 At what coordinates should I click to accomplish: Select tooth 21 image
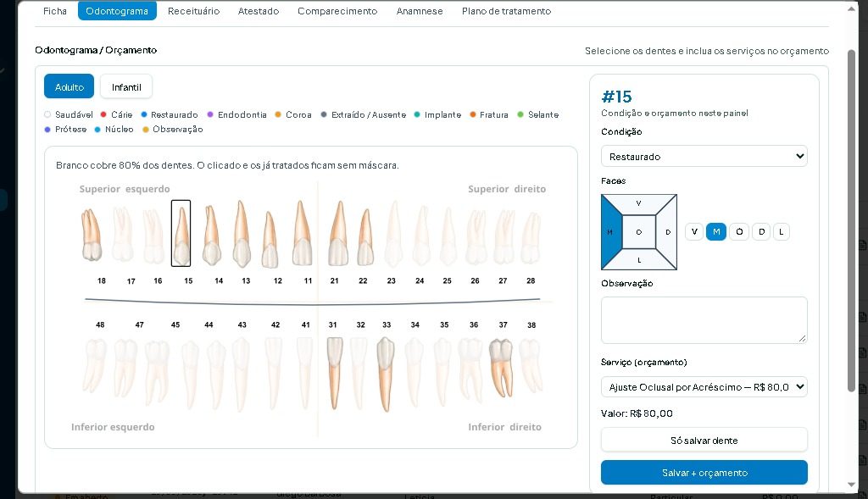(x=338, y=233)
